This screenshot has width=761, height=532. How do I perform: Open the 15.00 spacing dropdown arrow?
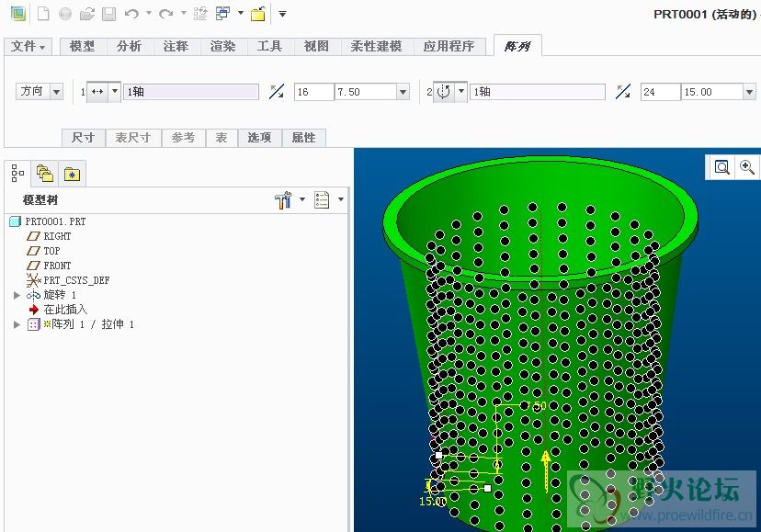pyautogui.click(x=748, y=92)
